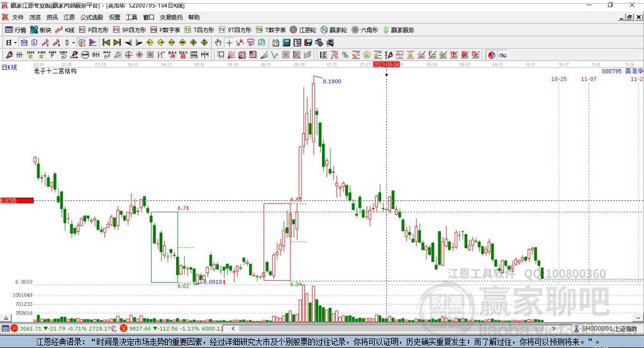Click the red-blue yin-yang icon

coord(492,55)
